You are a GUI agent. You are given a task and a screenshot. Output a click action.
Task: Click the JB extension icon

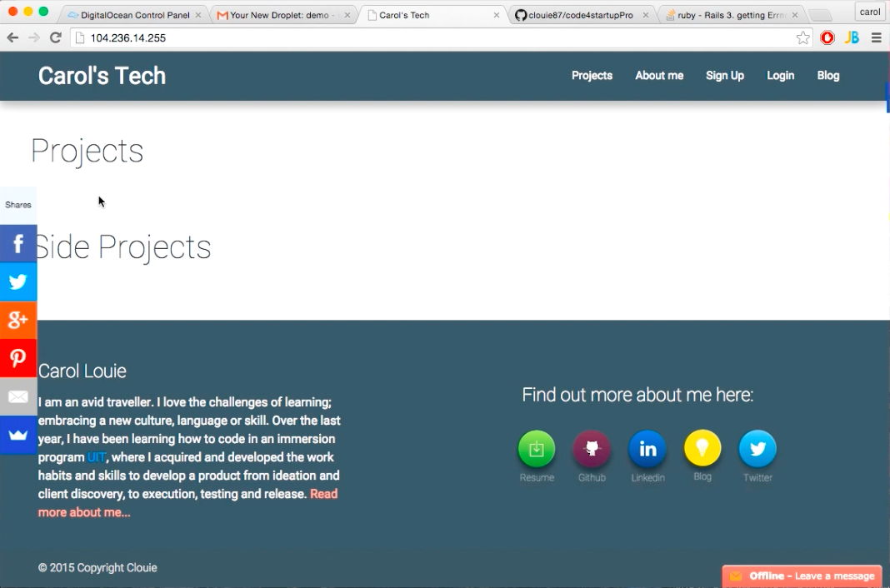[852, 38]
